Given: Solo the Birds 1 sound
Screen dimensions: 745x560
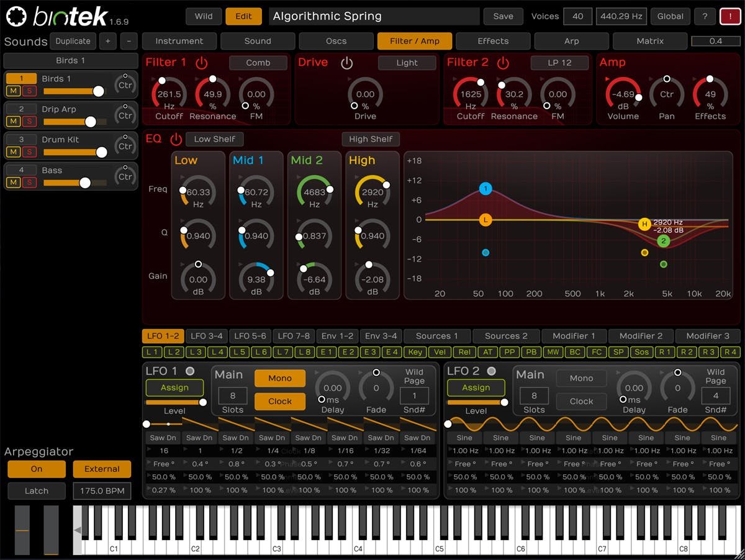Looking at the screenshot, I should coord(29,91).
